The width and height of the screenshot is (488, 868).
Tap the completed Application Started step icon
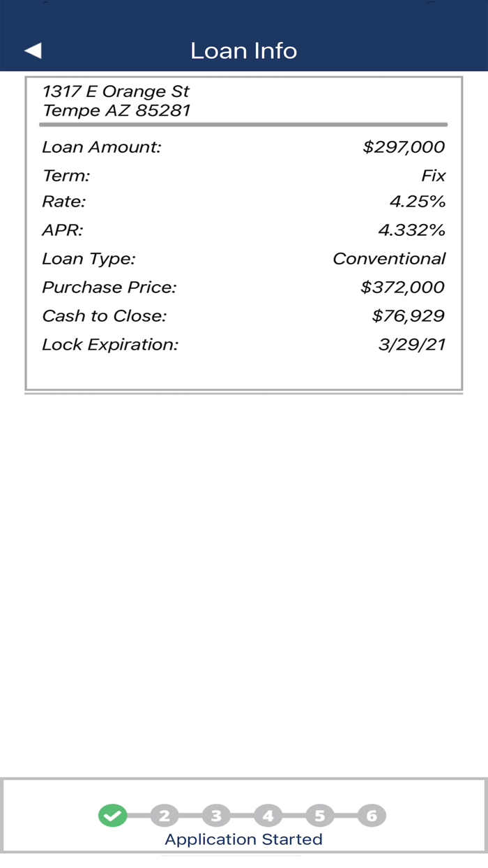(114, 814)
